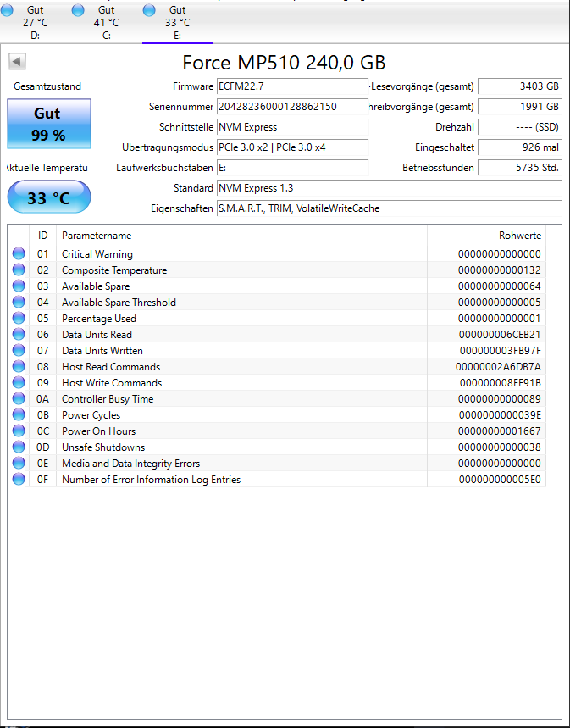Select Number of Error Information Log Entries
Screen dimensions: 570x728
point(152,480)
